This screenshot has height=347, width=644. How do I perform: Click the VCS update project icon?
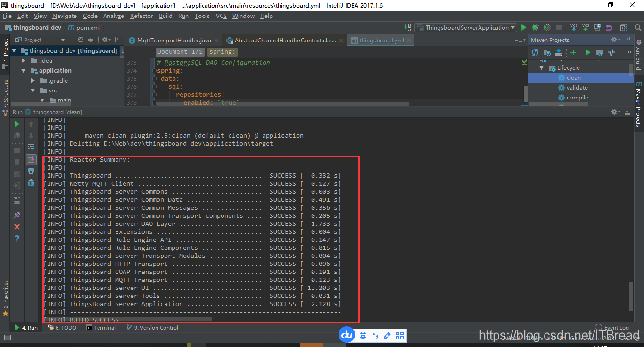coord(574,27)
